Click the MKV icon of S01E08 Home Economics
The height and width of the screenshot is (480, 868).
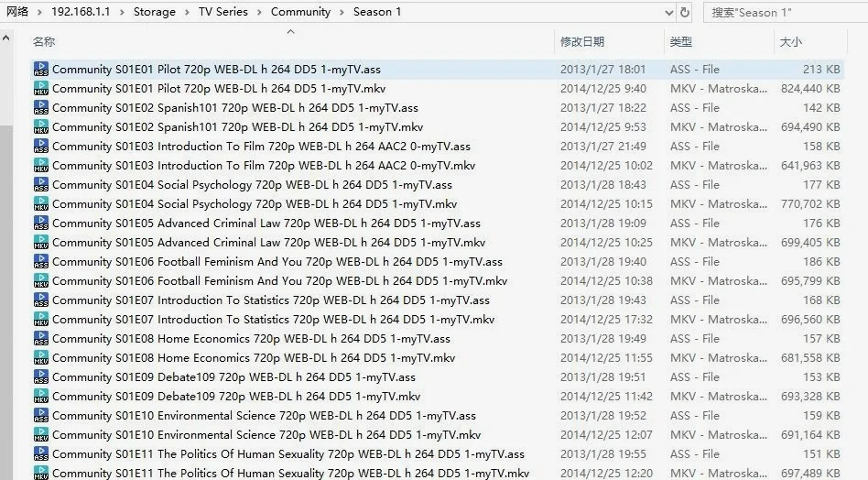pyautogui.click(x=41, y=357)
